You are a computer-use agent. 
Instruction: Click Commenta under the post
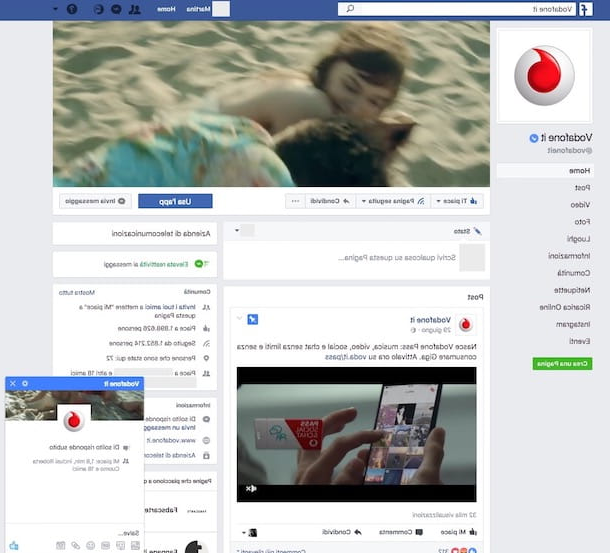(400, 532)
